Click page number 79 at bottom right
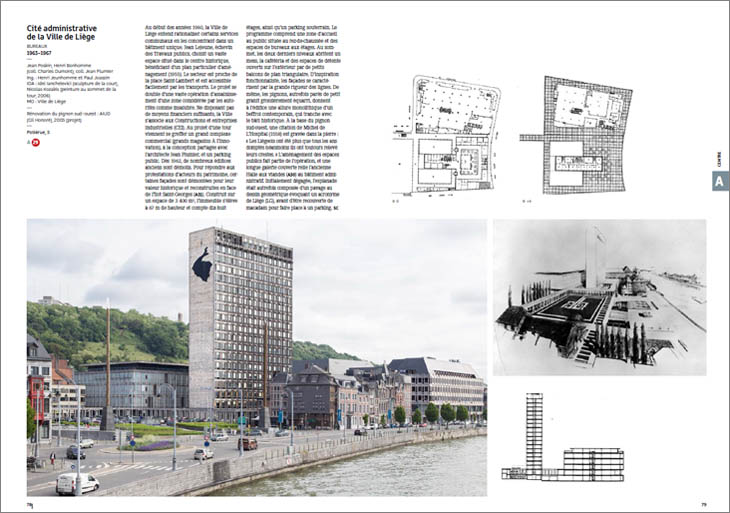 (704, 504)
